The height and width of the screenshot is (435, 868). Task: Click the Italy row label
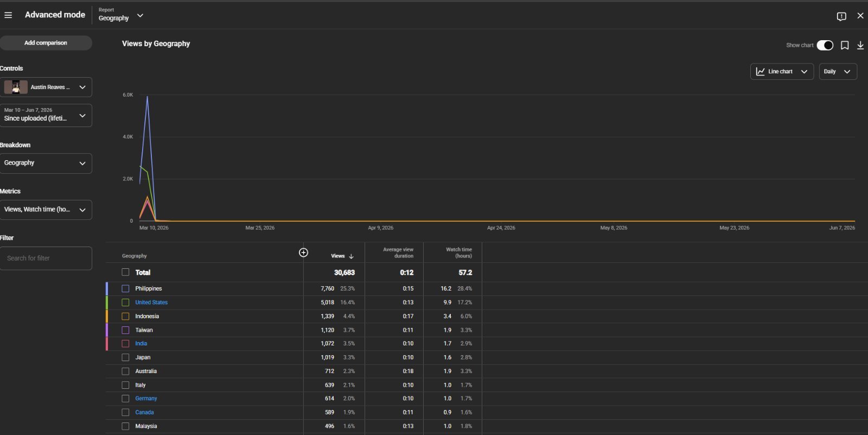[x=141, y=385]
